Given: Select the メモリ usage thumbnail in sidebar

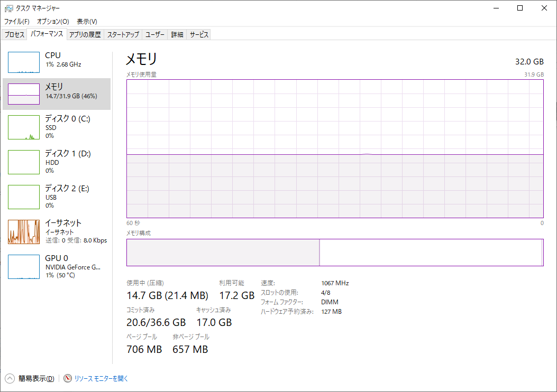Looking at the screenshot, I should (x=24, y=94).
